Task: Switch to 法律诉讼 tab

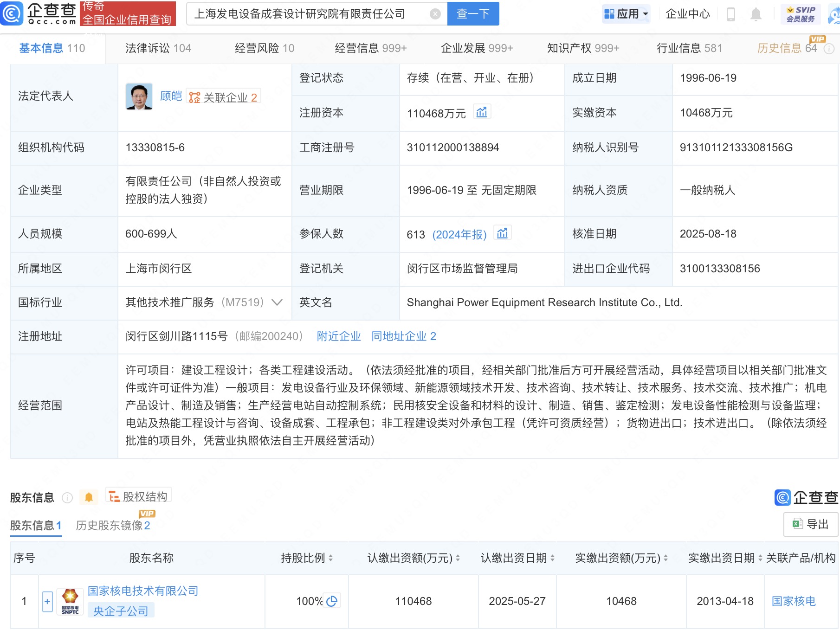Action: click(158, 48)
